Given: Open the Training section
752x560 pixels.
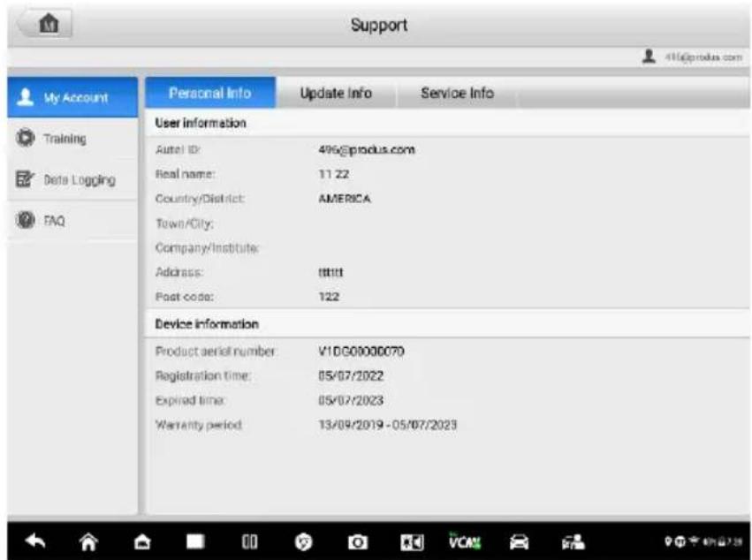Looking at the screenshot, I should [72, 139].
